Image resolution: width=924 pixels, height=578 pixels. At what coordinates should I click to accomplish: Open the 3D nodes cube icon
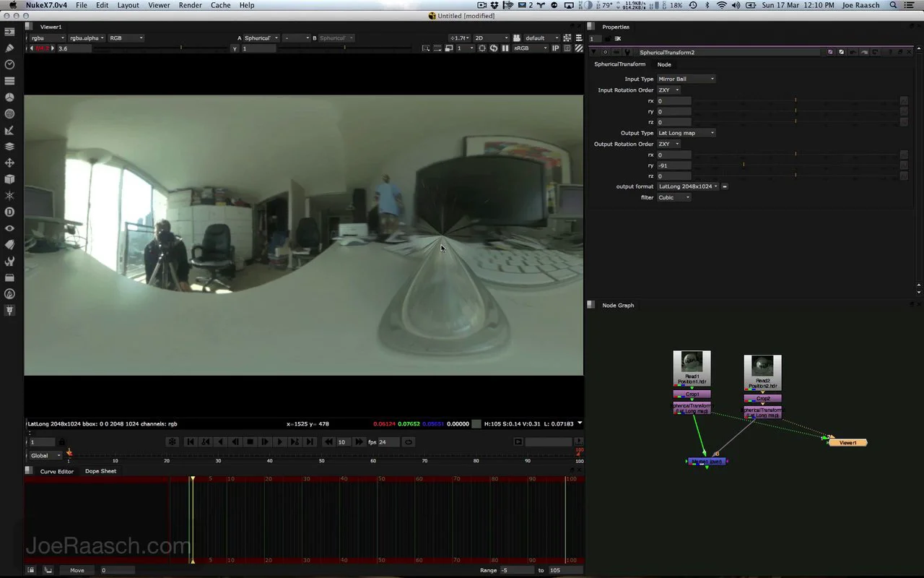9,179
